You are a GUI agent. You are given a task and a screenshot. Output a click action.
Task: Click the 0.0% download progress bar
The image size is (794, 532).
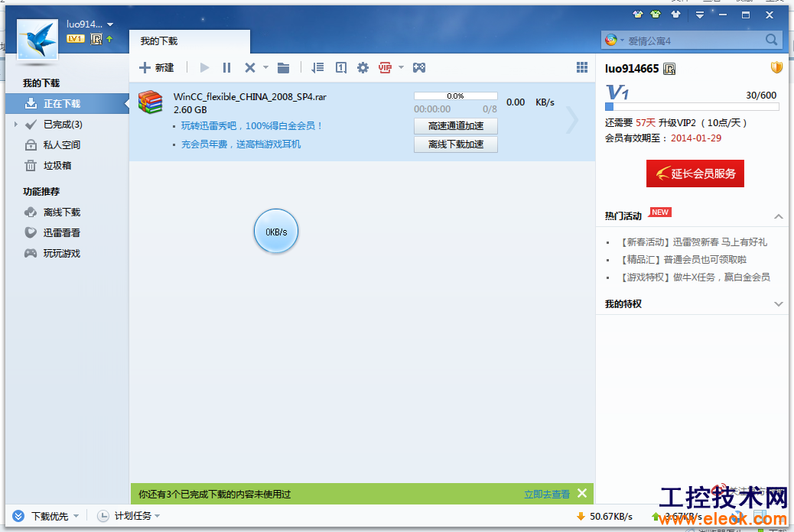pos(456,96)
